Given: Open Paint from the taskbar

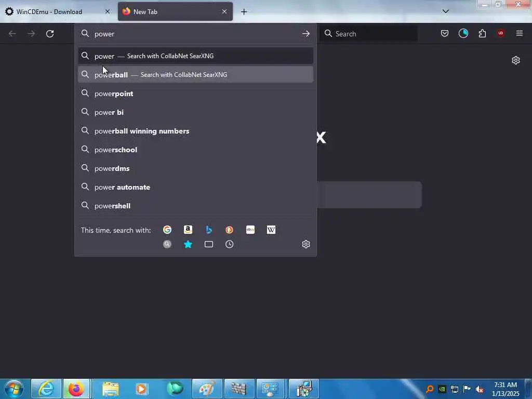Looking at the screenshot, I should (x=207, y=389).
